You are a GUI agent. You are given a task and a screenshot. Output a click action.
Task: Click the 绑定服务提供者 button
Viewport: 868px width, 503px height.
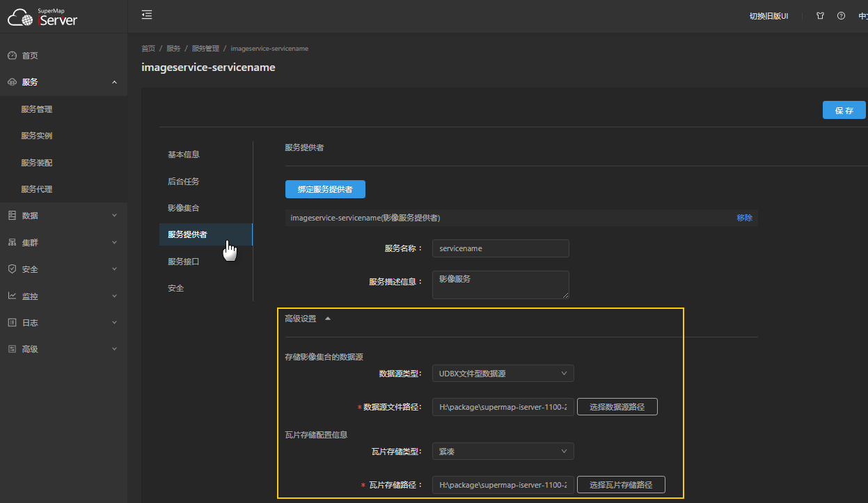pos(325,189)
